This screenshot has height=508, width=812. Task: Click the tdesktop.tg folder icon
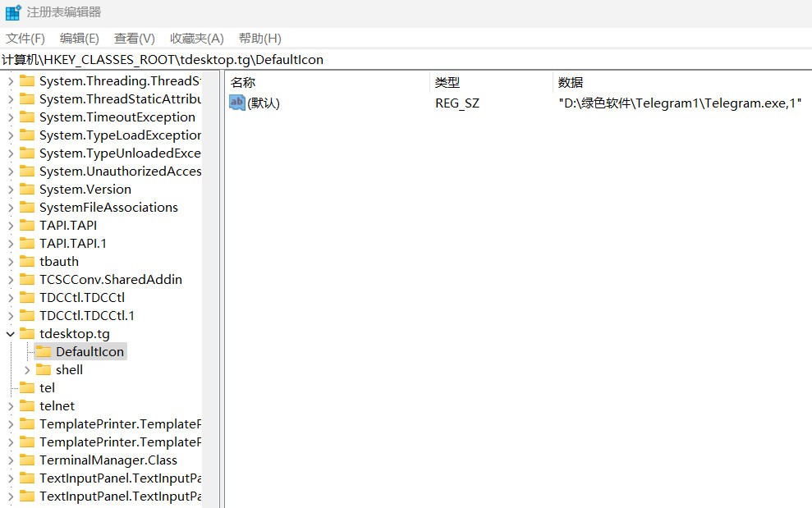tap(27, 333)
